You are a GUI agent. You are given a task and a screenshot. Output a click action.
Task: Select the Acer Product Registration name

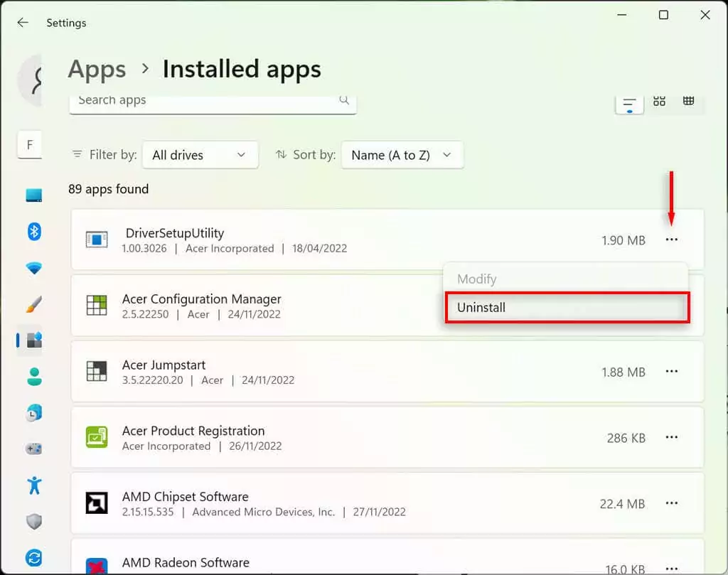click(193, 431)
